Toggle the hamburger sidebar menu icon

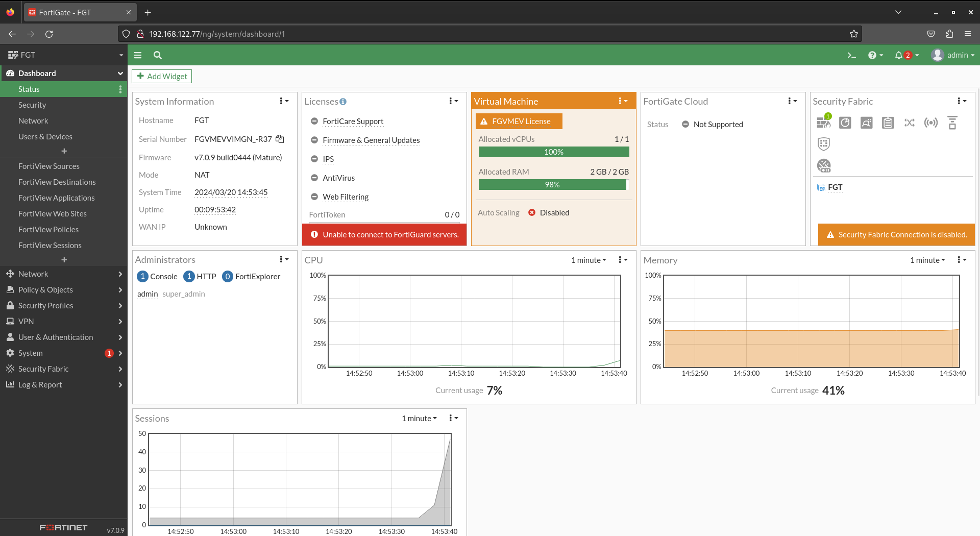[138, 55]
